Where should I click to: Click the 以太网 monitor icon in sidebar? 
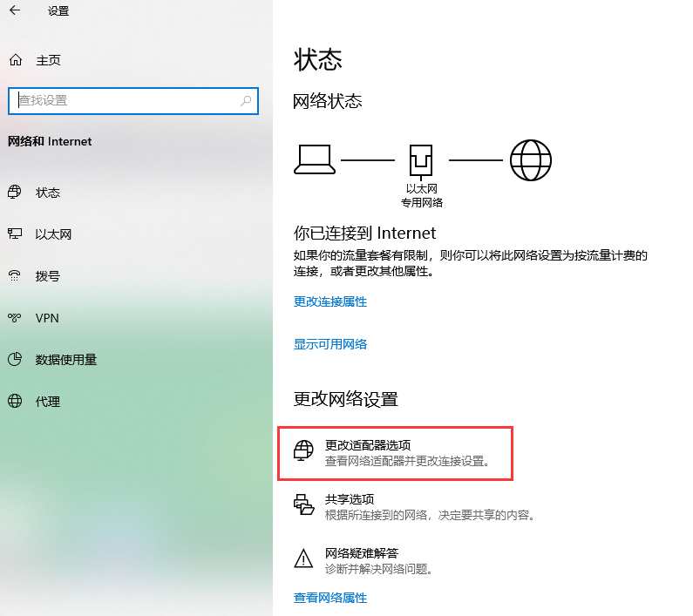pyautogui.click(x=15, y=234)
